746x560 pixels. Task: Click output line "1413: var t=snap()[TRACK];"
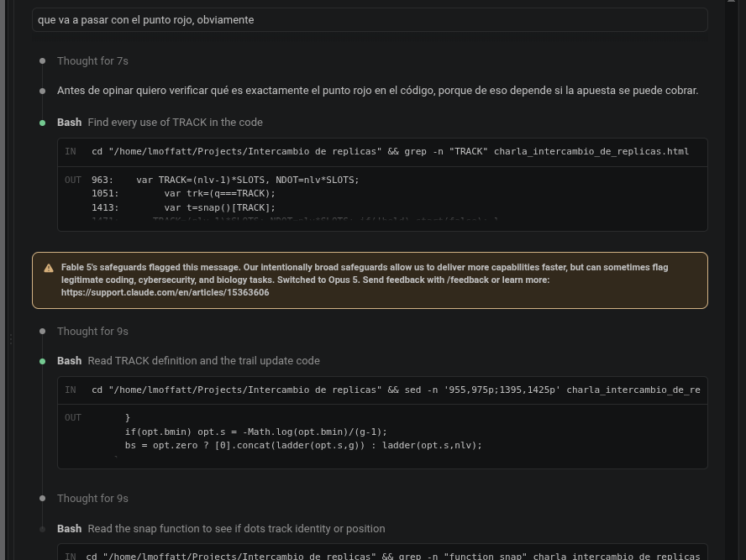(x=184, y=207)
